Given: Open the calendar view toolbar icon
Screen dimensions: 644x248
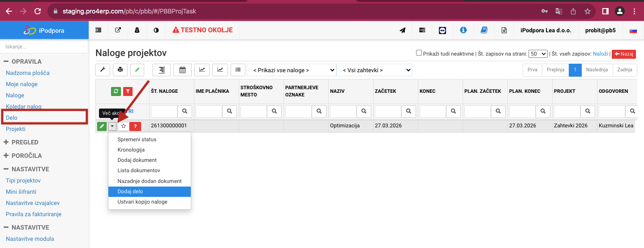Looking at the screenshot, I should (182, 70).
